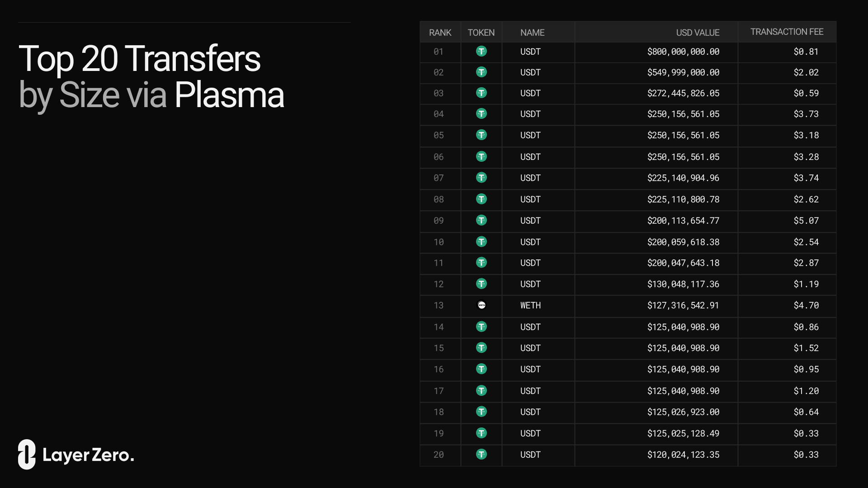Click the TOKEN column header

pyautogui.click(x=481, y=33)
